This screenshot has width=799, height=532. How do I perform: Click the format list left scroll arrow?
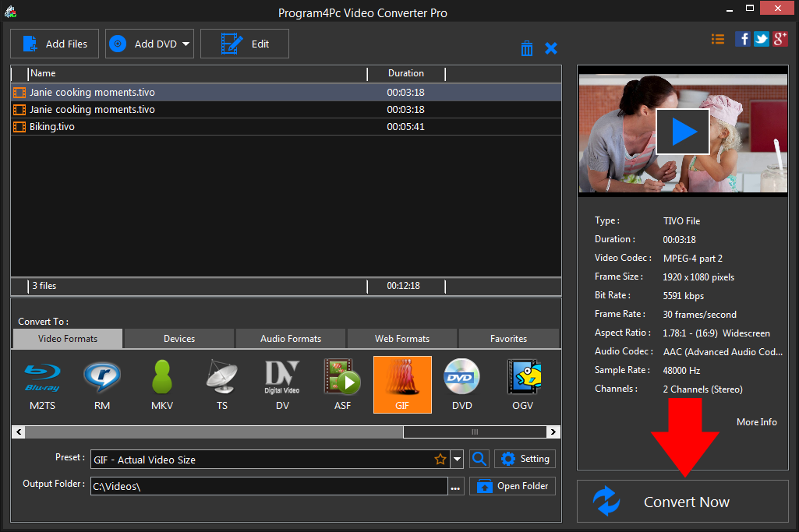(x=19, y=432)
